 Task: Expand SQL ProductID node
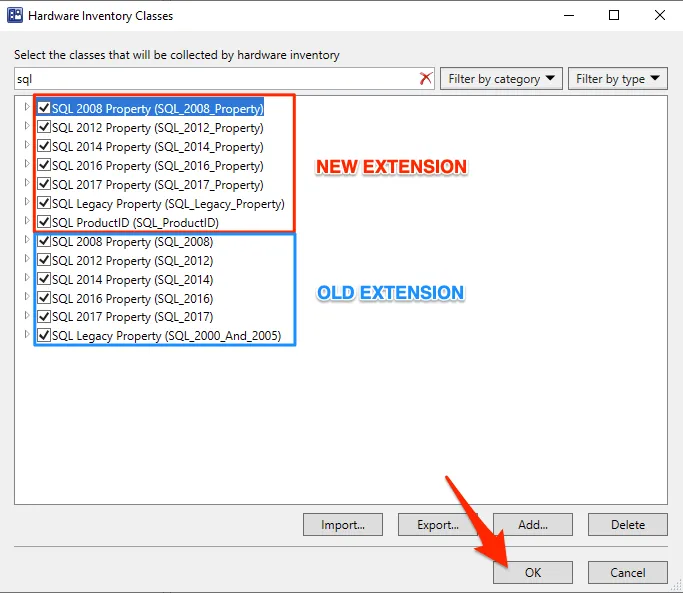(x=27, y=220)
